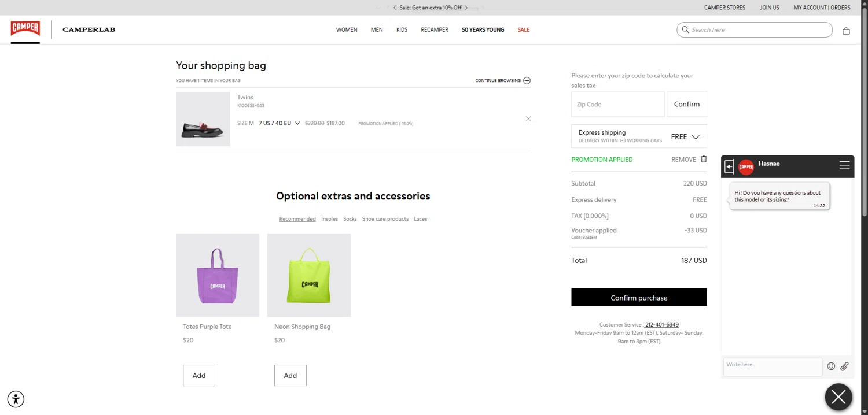Click the $187.00 item price
Viewport: 868px width, 415px height.
336,123
